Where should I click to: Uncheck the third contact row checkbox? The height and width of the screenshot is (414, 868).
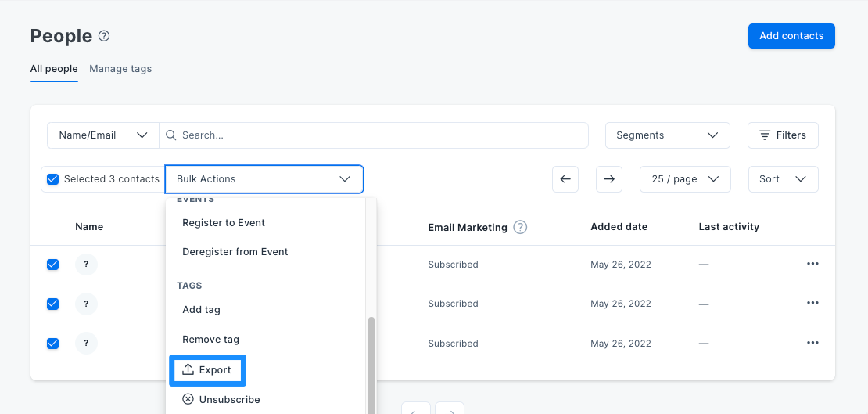pyautogui.click(x=52, y=344)
